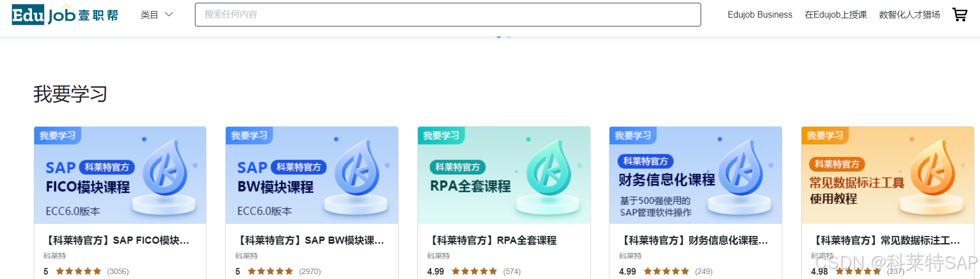
Task: Click title 【科莱特官方】SAP BW模块课…
Action: pyautogui.click(x=309, y=240)
